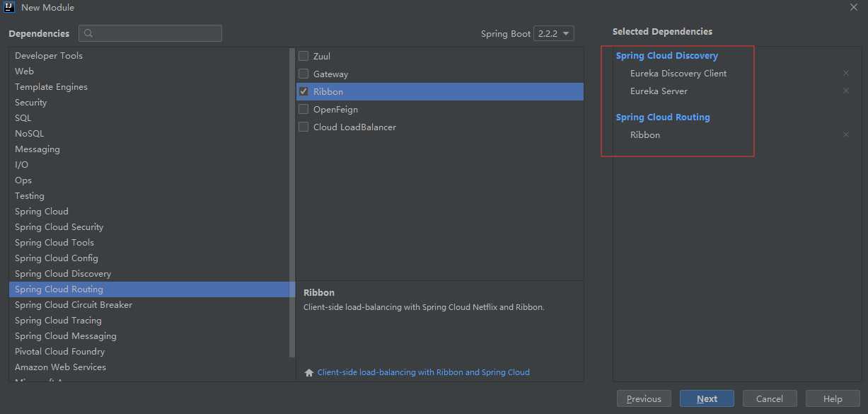Click the search magnifier icon in Dependencies filter
The height and width of the screenshot is (414, 868).
point(88,33)
